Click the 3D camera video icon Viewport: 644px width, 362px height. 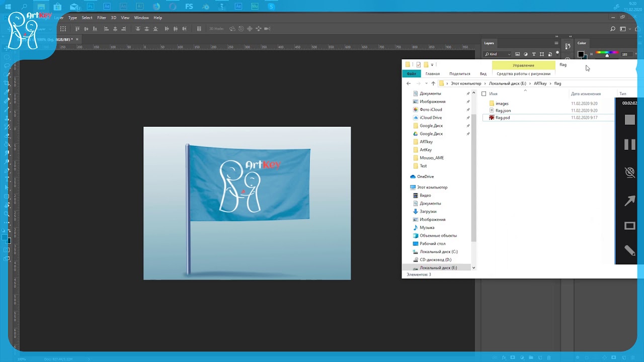(267, 29)
